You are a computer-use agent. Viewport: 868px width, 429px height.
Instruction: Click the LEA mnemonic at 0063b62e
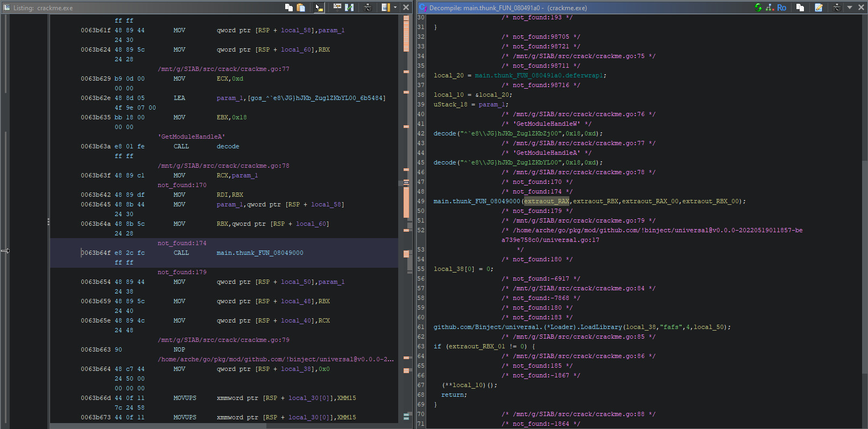pyautogui.click(x=179, y=98)
